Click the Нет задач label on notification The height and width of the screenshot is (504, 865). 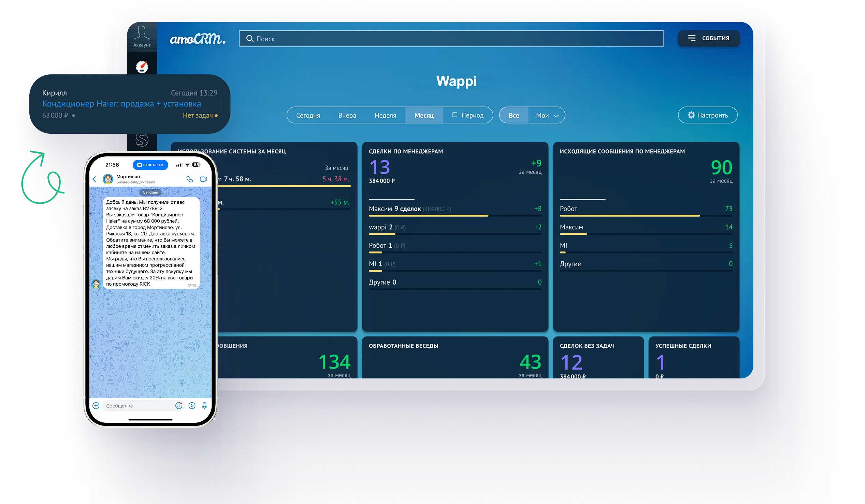pos(198,115)
